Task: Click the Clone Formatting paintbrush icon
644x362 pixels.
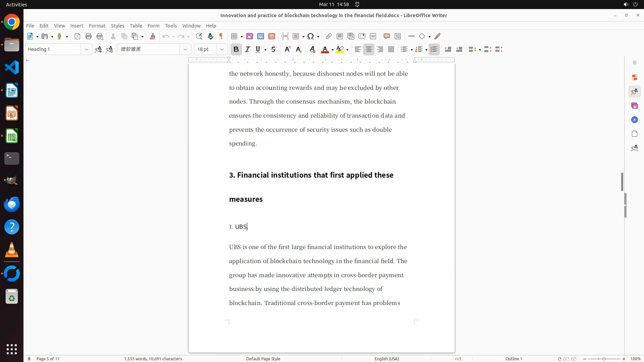Action: pos(153,37)
